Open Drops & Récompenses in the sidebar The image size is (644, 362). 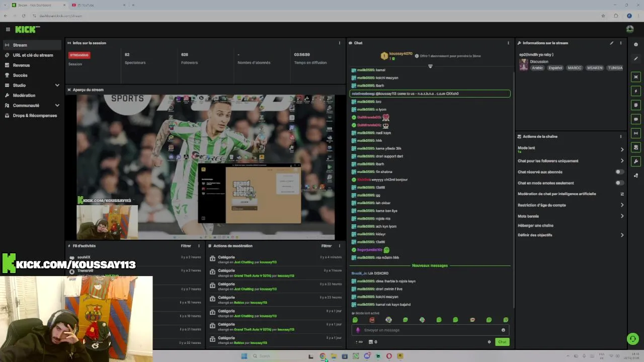click(x=32, y=115)
